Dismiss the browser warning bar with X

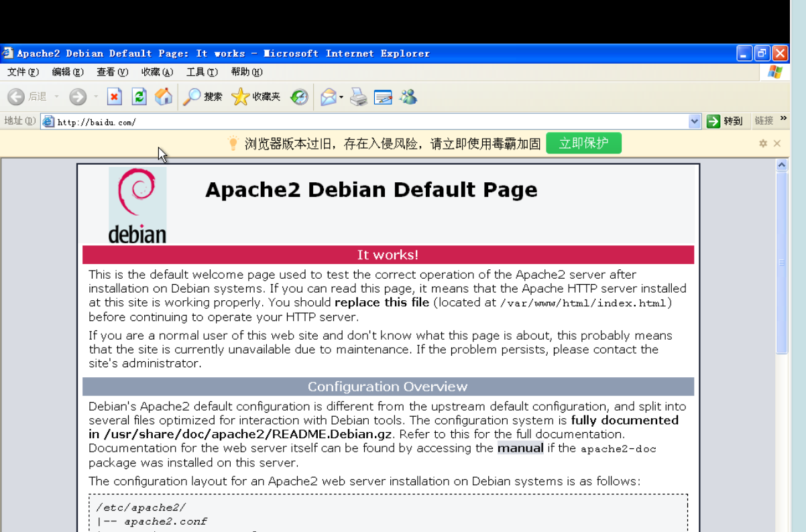(x=777, y=143)
